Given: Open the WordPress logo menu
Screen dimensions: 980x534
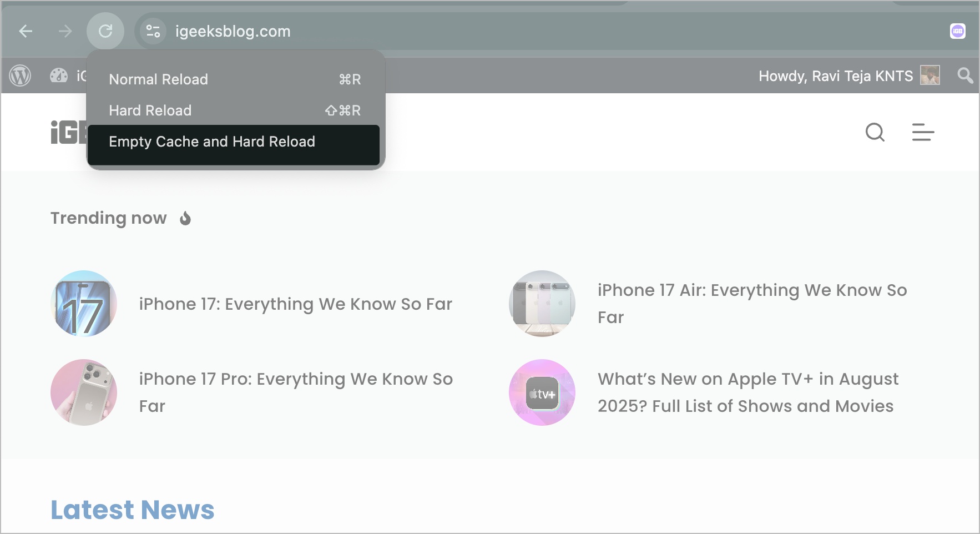Looking at the screenshot, I should point(21,75).
